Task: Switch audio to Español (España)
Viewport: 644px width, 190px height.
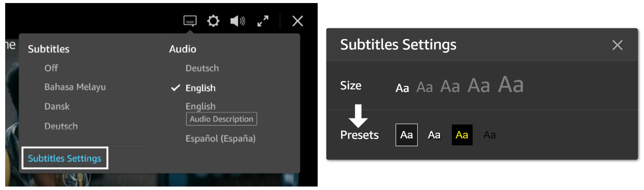Action: pyautogui.click(x=221, y=139)
